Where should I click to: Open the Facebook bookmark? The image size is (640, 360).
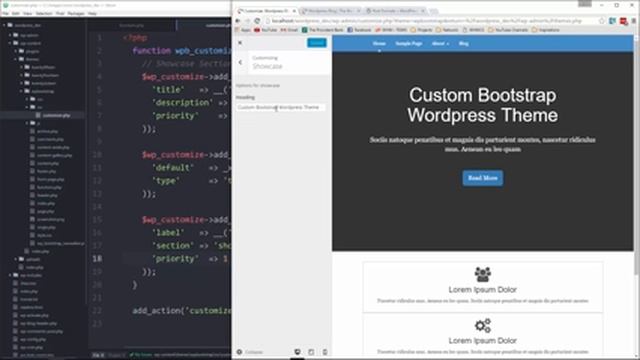point(359,30)
